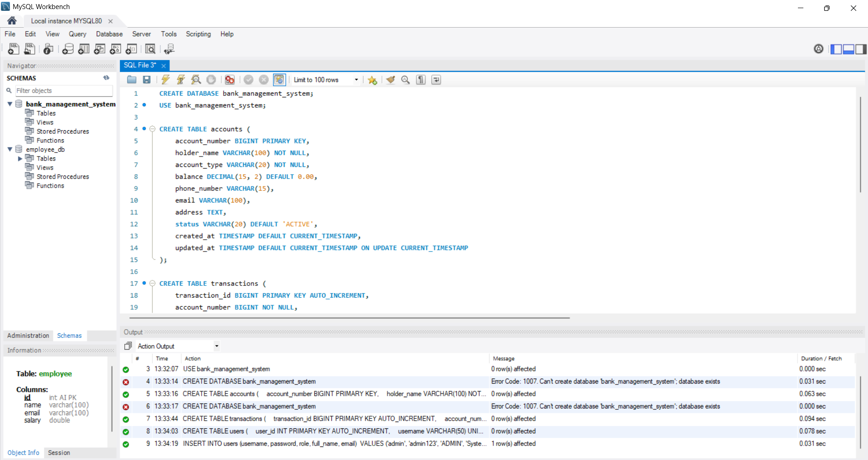The height and width of the screenshot is (460, 868).
Task: Toggle the auto-commit mode button
Action: pos(279,80)
